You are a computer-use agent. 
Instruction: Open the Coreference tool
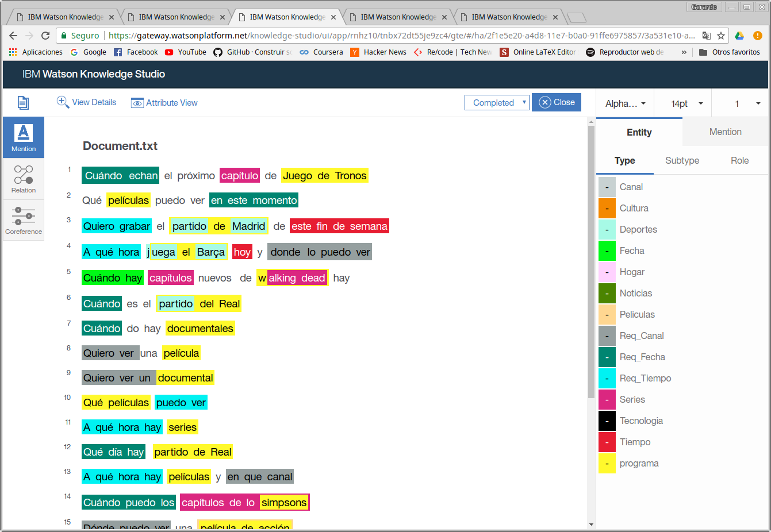click(24, 220)
